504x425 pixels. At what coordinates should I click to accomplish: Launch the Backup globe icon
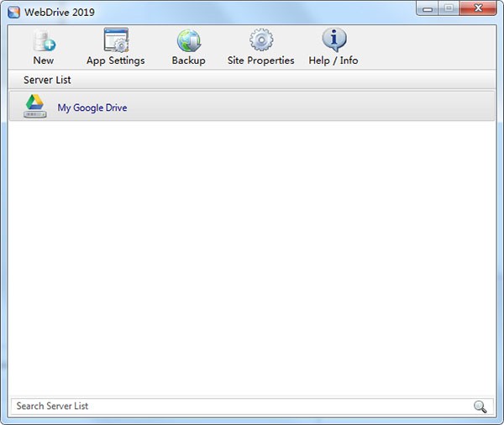point(189,41)
